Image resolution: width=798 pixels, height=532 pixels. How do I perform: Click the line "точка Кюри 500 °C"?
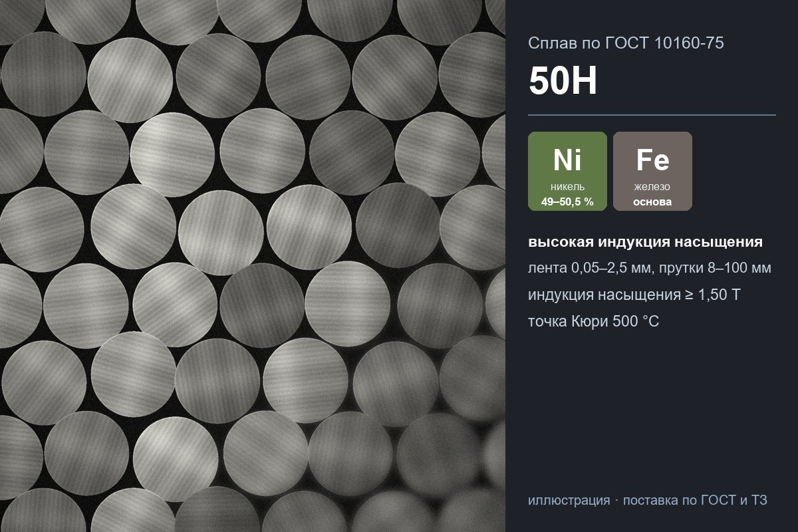593,322
